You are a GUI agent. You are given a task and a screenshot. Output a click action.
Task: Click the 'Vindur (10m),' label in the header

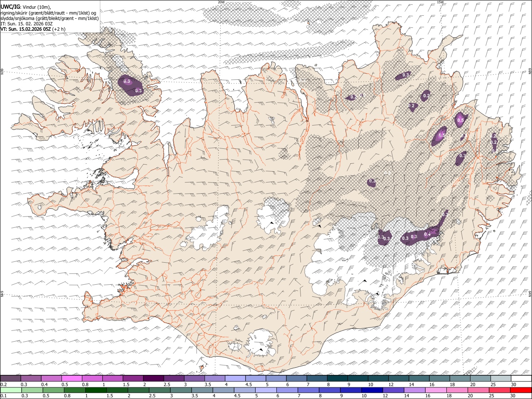coord(36,7)
